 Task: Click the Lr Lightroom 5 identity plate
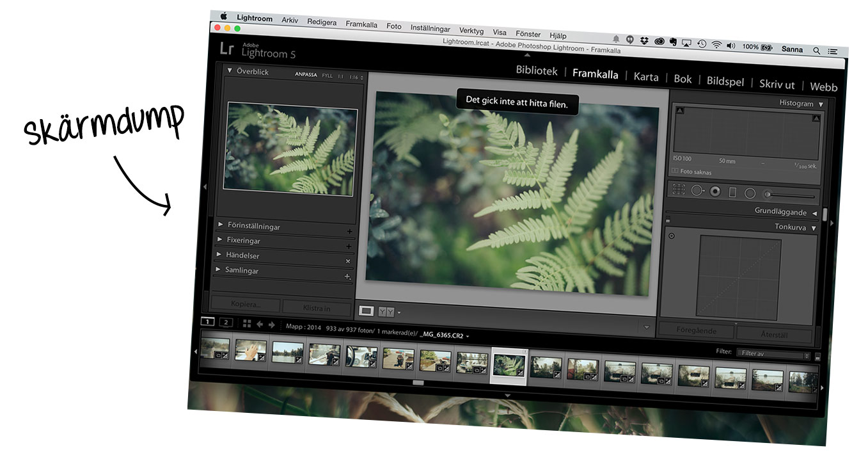(256, 50)
